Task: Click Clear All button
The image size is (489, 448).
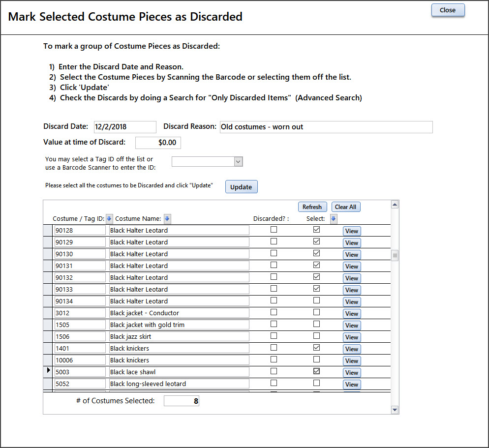Action: coord(345,207)
